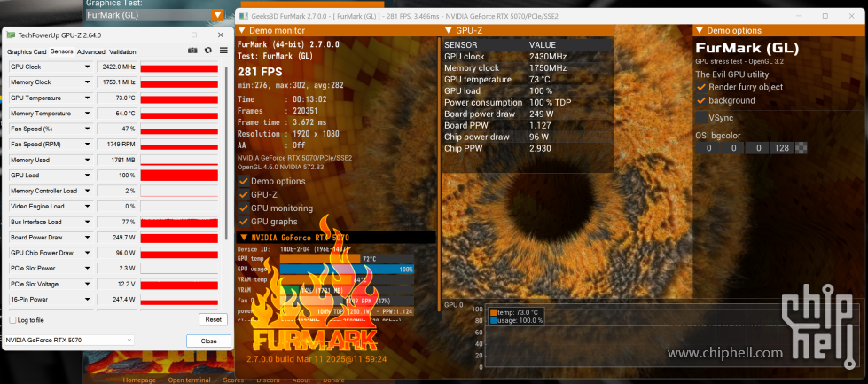Viewport: 868px width, 384px height.
Task: Collapse the Demo options panel
Action: click(x=700, y=30)
